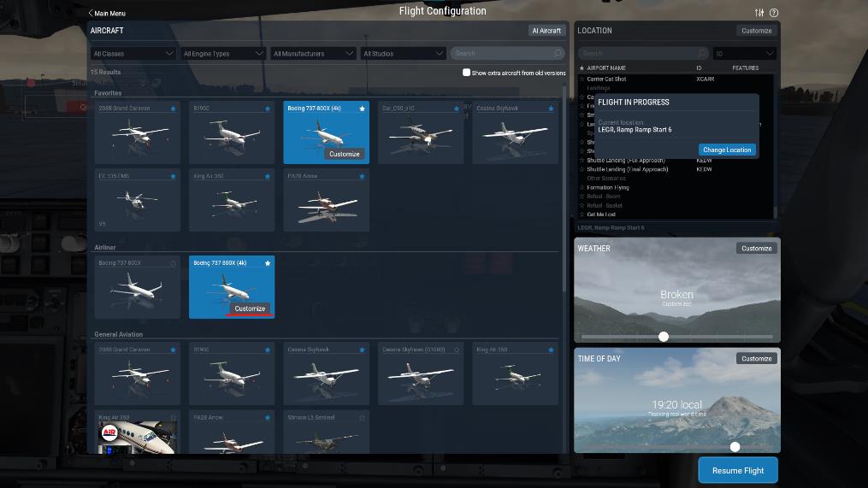This screenshot has width=868, height=488.
Task: Open the settings sliders icon
Action: coord(759,13)
